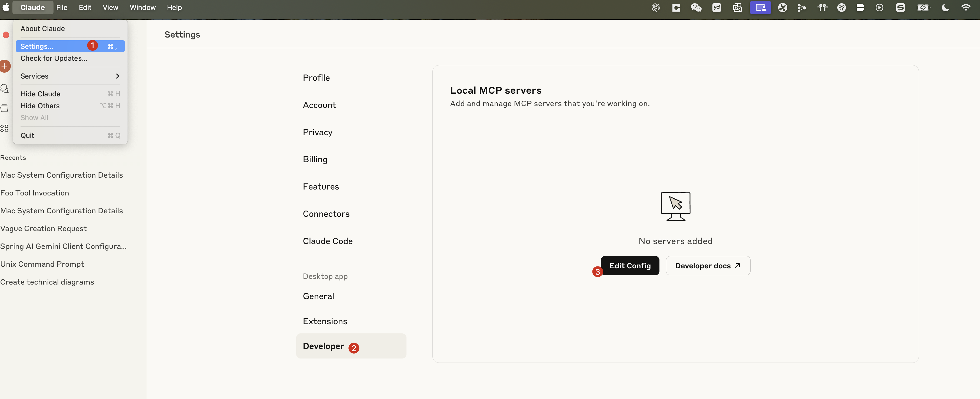This screenshot has width=980, height=399.
Task: Click the monitor cursor illustration above No servers added
Action: click(x=675, y=206)
